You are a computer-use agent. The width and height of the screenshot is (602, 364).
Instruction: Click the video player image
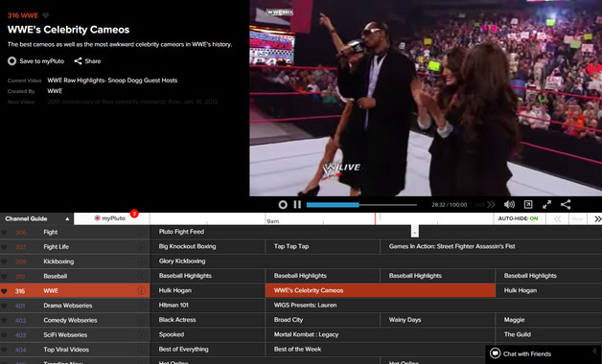click(426, 98)
